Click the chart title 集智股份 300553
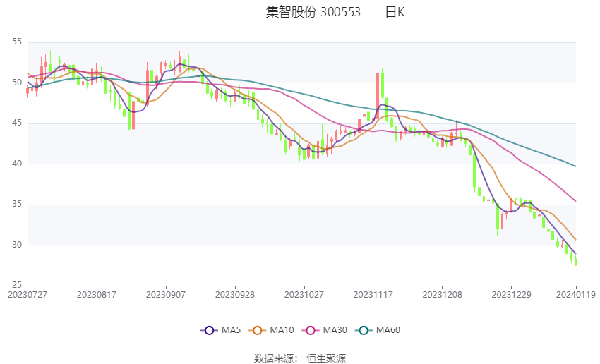The height and width of the screenshot is (364, 600). click(313, 12)
